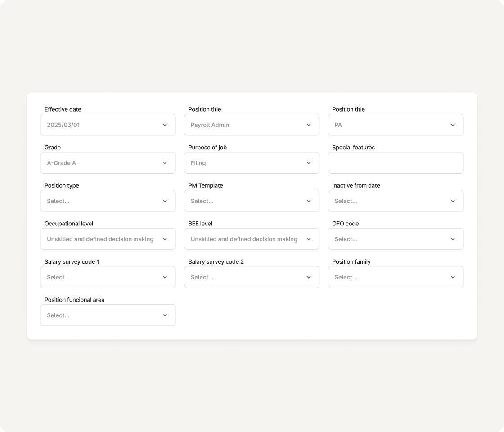This screenshot has width=504, height=432.
Task: Open the Effective date dropdown
Action: pos(108,125)
